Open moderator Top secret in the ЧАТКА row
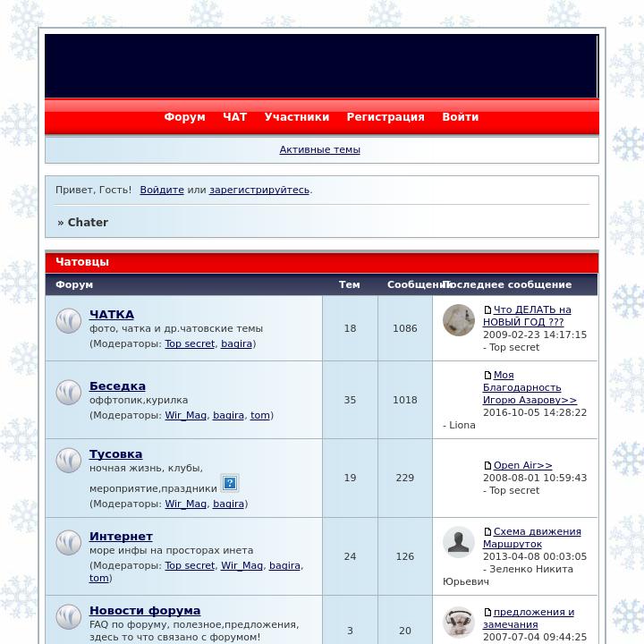644x644 pixels. [190, 343]
